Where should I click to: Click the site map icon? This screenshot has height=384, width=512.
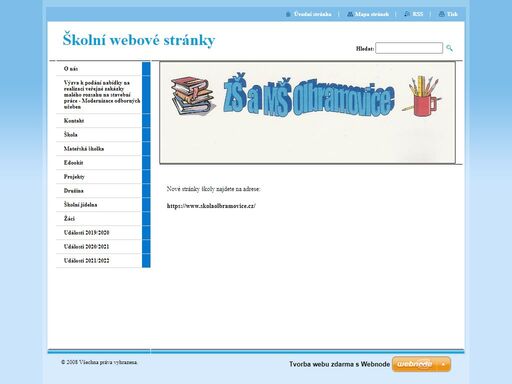[x=350, y=14]
